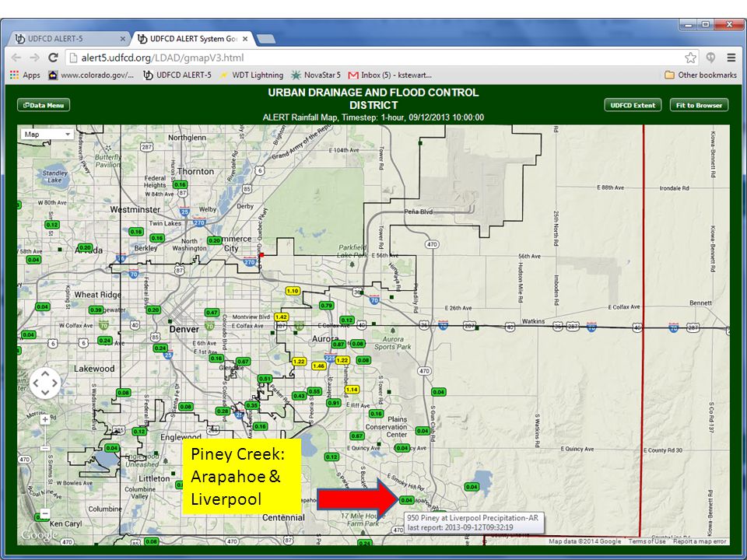The width and height of the screenshot is (747, 560).
Task: Open Gmail Inbox (5) bookmark
Action: tap(390, 75)
